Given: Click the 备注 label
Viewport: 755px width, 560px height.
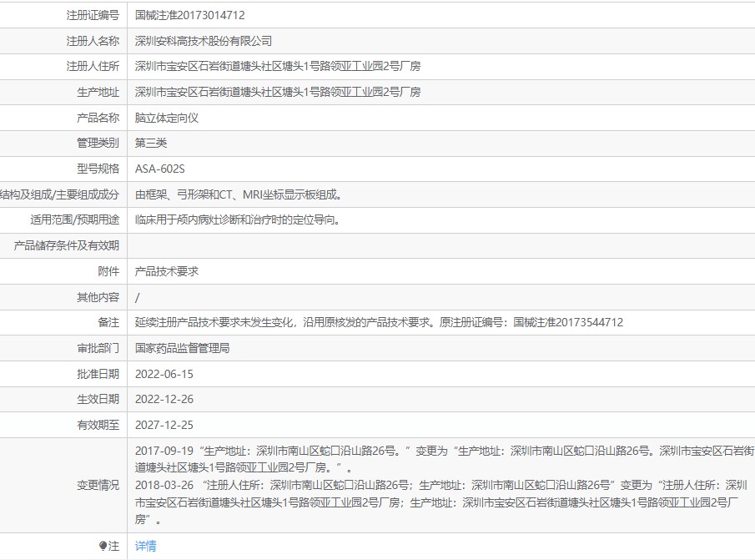Looking at the screenshot, I should coord(108,323).
